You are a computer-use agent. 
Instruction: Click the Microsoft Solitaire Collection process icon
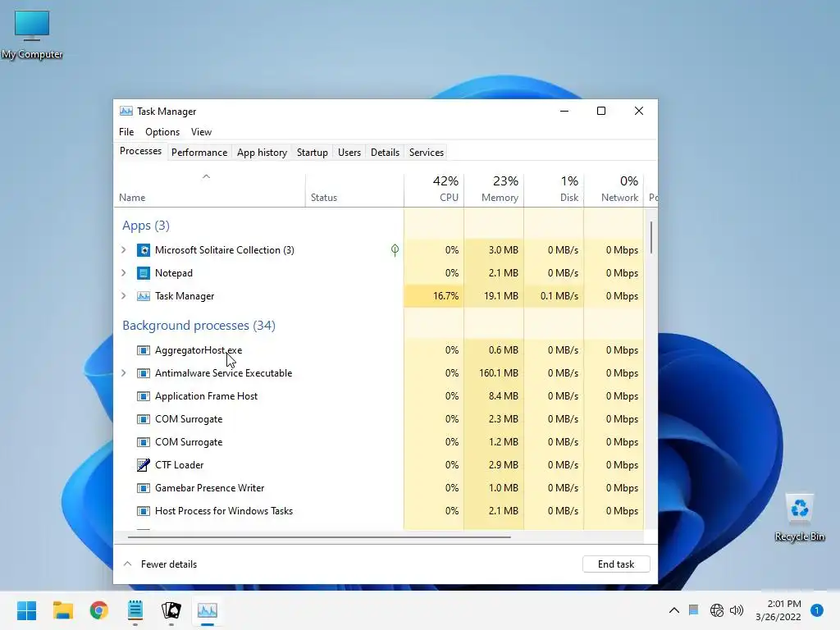pyautogui.click(x=143, y=250)
